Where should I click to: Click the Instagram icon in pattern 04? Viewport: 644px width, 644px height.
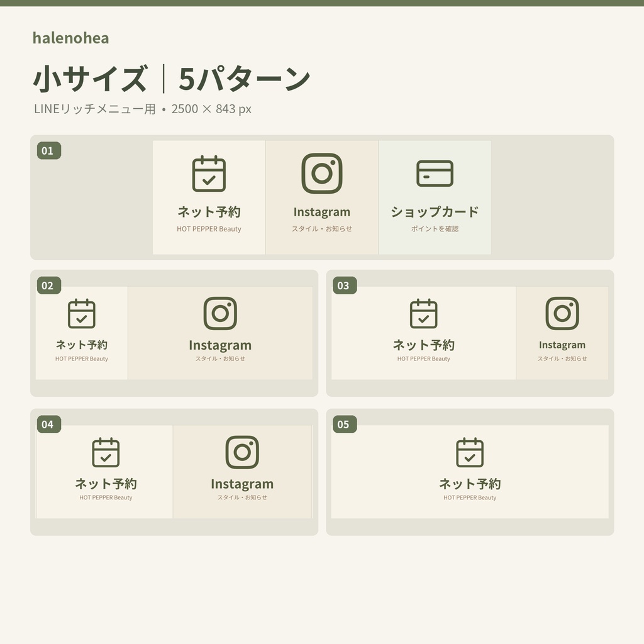(242, 452)
